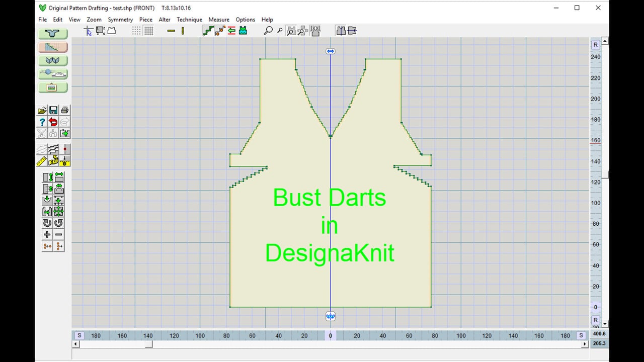Click the left S button on horizontal ruler
Viewport: 644px width, 362px height.
pos(79,335)
